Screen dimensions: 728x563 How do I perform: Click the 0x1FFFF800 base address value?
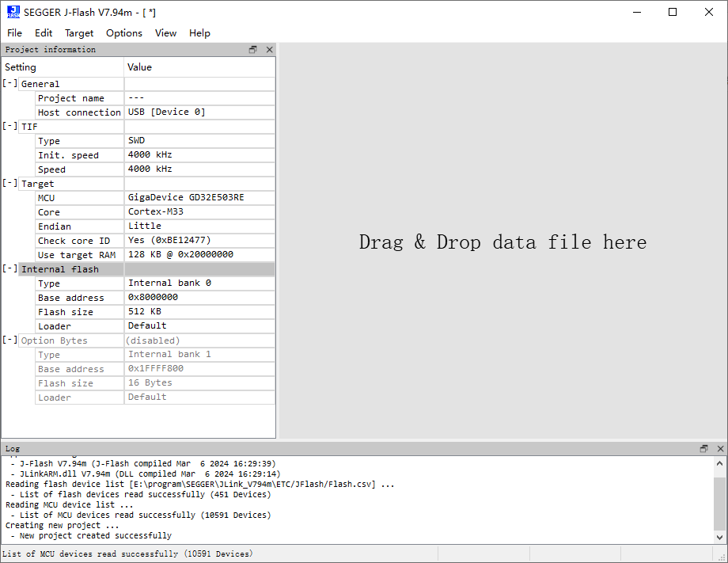156,368
